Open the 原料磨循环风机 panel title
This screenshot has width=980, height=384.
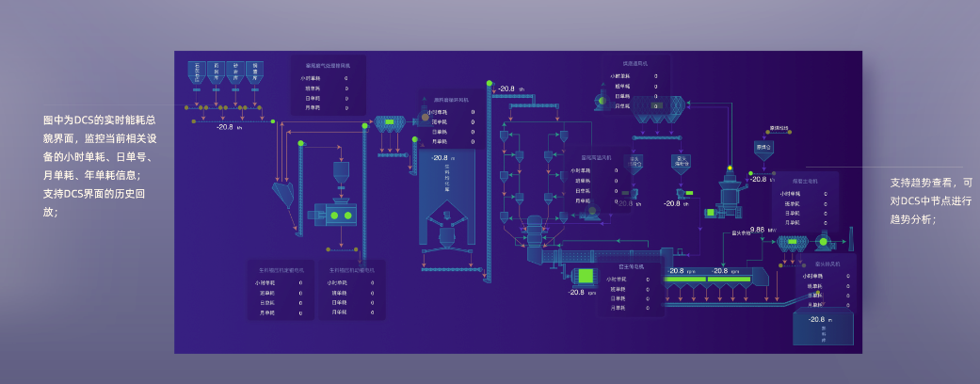(x=451, y=99)
